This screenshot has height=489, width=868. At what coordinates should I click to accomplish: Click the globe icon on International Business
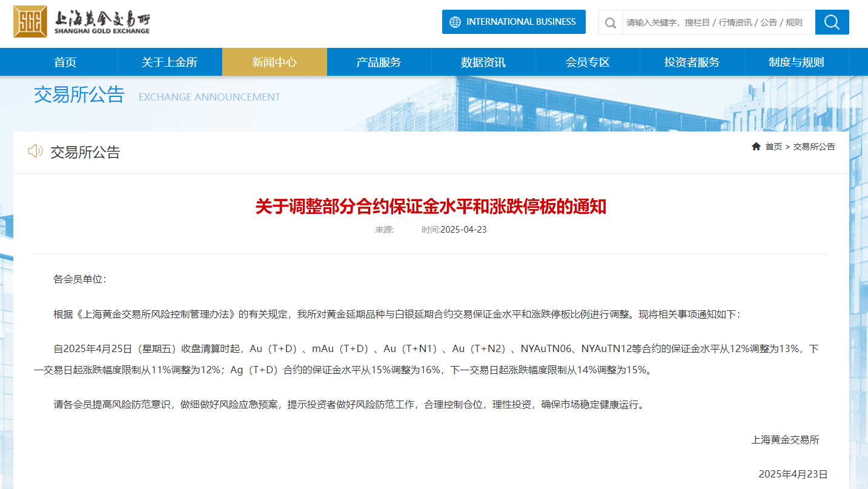tap(456, 22)
